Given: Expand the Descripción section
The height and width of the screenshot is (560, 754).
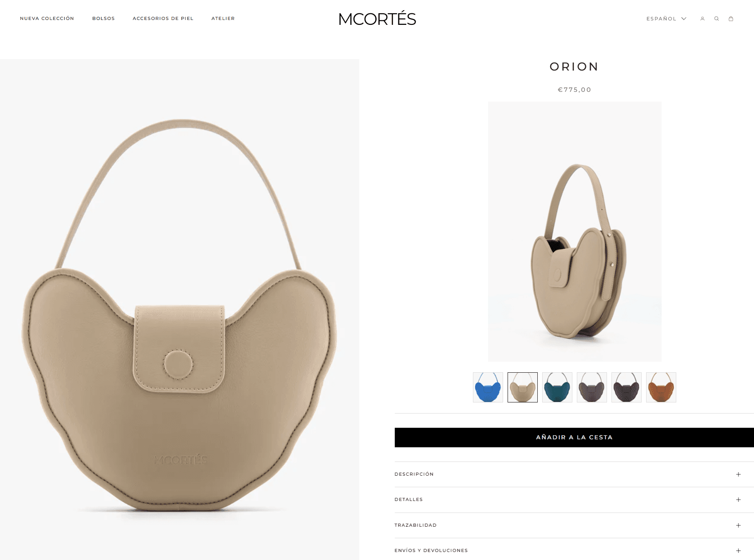Looking at the screenshot, I should click(574, 474).
